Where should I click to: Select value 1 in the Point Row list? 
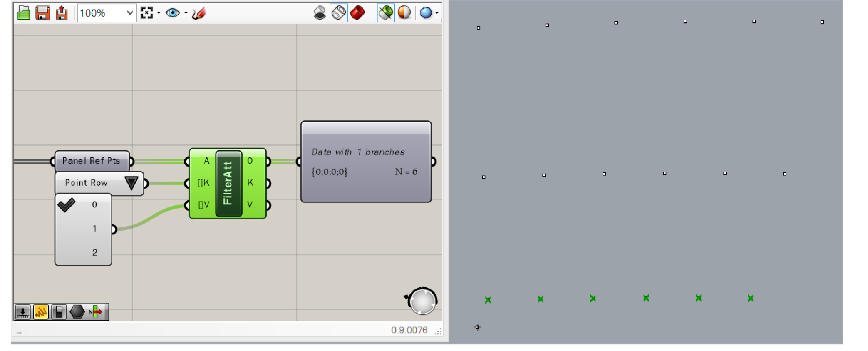94,229
